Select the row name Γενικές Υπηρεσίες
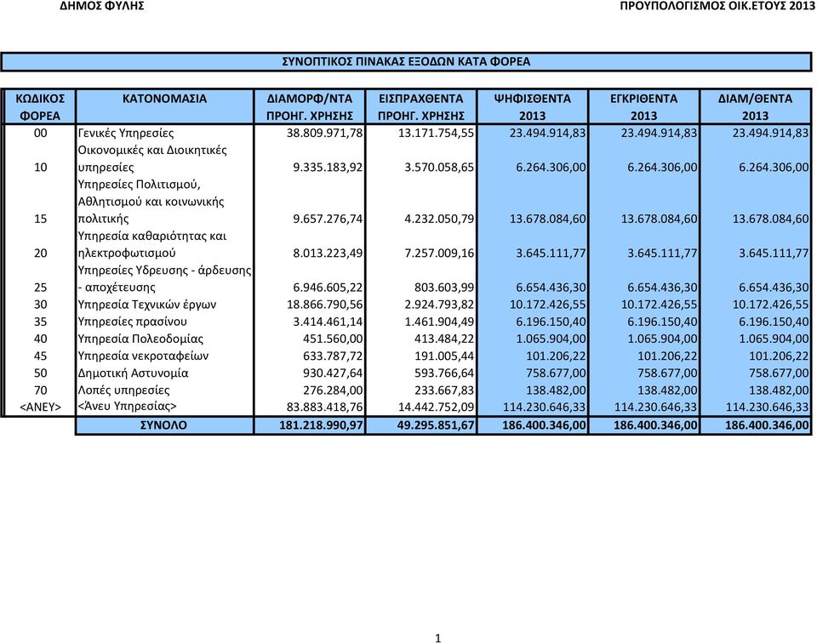Viewport: 817px width, 644px height. click(x=126, y=134)
